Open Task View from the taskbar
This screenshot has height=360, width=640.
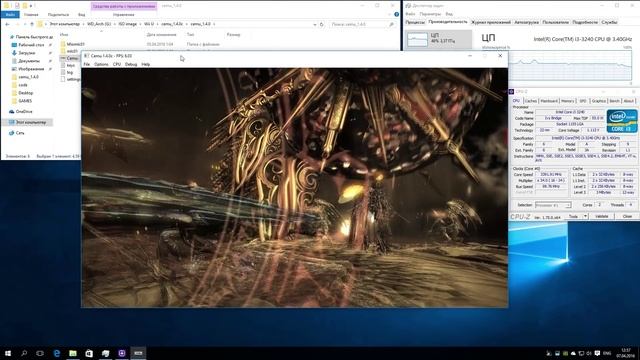coord(40,353)
